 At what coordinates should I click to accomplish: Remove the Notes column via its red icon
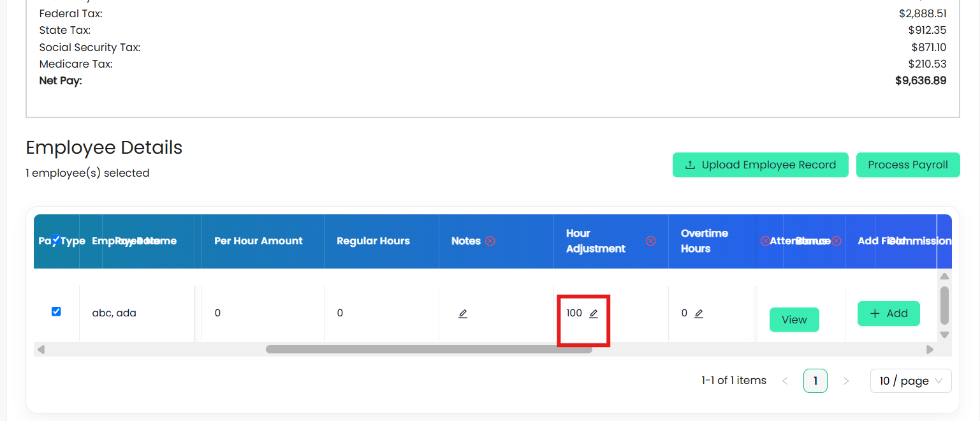[490, 241]
